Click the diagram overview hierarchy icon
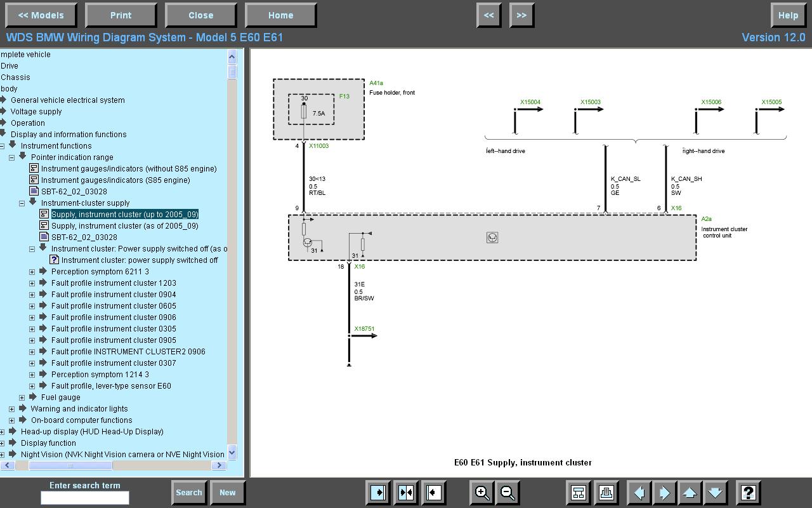 point(579,492)
